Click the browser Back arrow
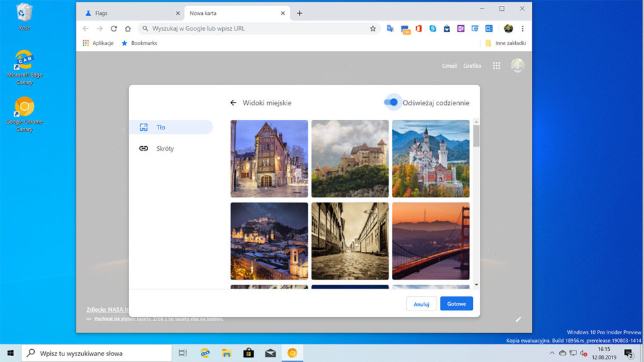Image resolution: width=644 pixels, height=362 pixels. [x=86, y=29]
